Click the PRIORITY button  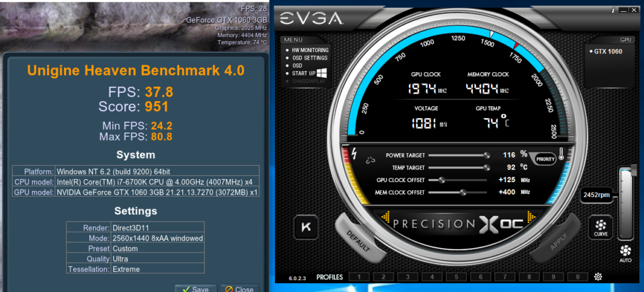click(545, 159)
